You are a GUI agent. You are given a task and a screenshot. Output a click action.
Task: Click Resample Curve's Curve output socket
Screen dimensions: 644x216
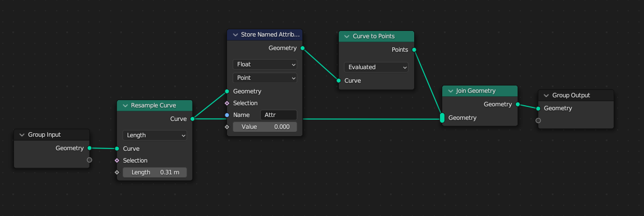click(192, 119)
